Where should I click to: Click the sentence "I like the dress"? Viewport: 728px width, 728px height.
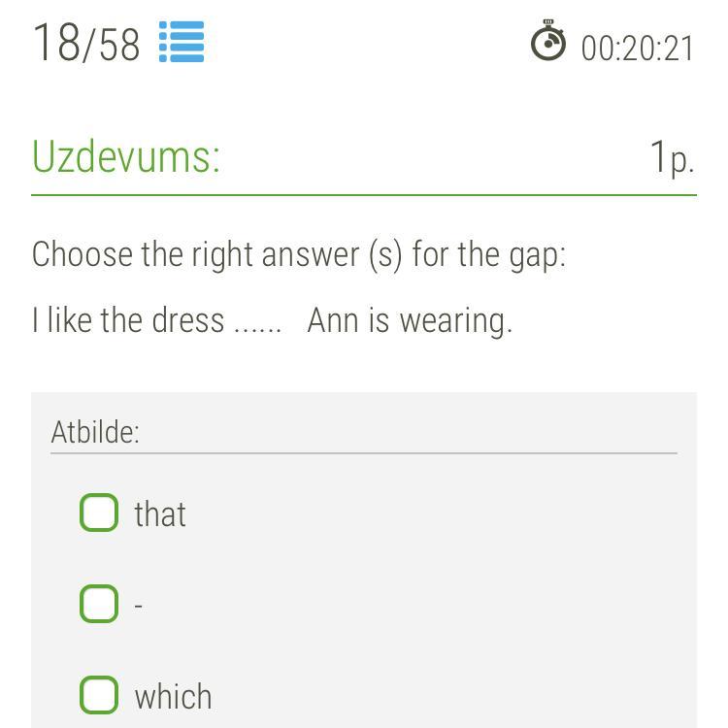[x=128, y=320]
